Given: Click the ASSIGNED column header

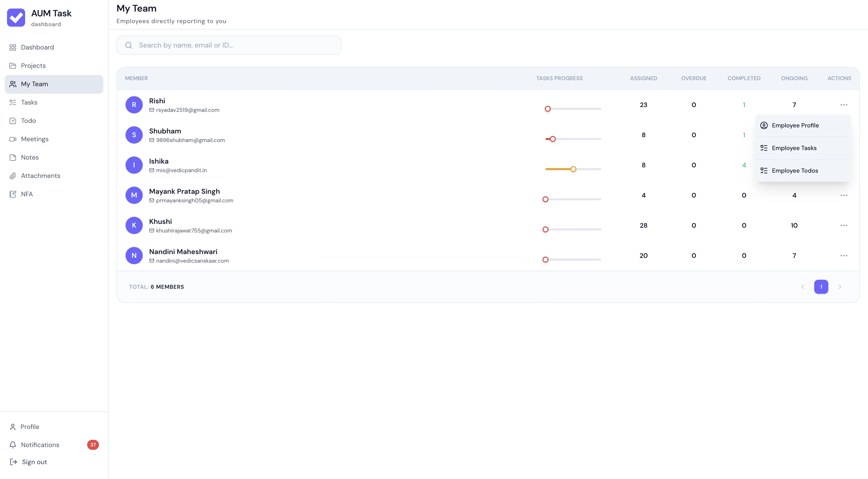Looking at the screenshot, I should [x=643, y=78].
